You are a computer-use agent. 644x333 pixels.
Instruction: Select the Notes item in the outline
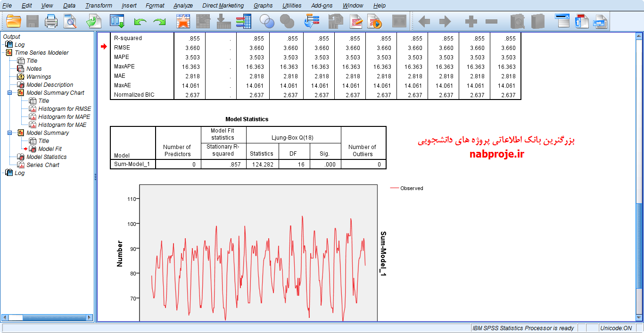point(34,69)
